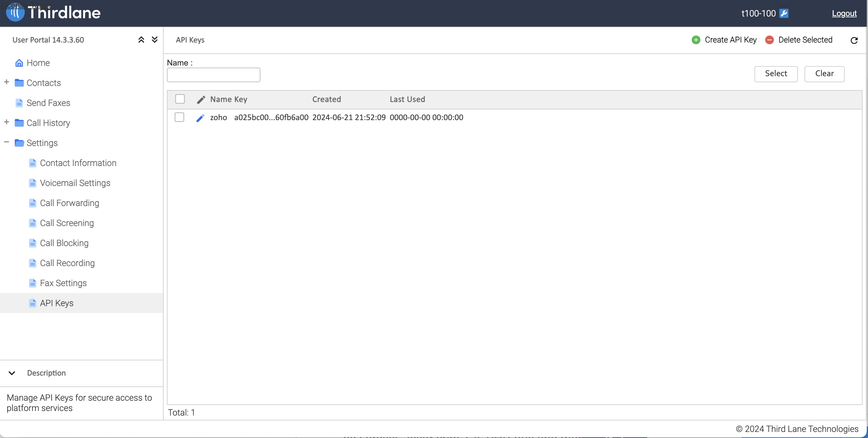The height and width of the screenshot is (438, 868).
Task: Expand the Contacts folder in sidebar
Action: coord(6,82)
